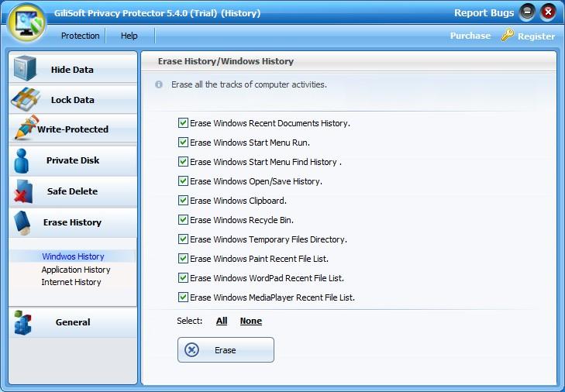This screenshot has width=565, height=392.
Task: Click the Erase button
Action: (x=226, y=350)
